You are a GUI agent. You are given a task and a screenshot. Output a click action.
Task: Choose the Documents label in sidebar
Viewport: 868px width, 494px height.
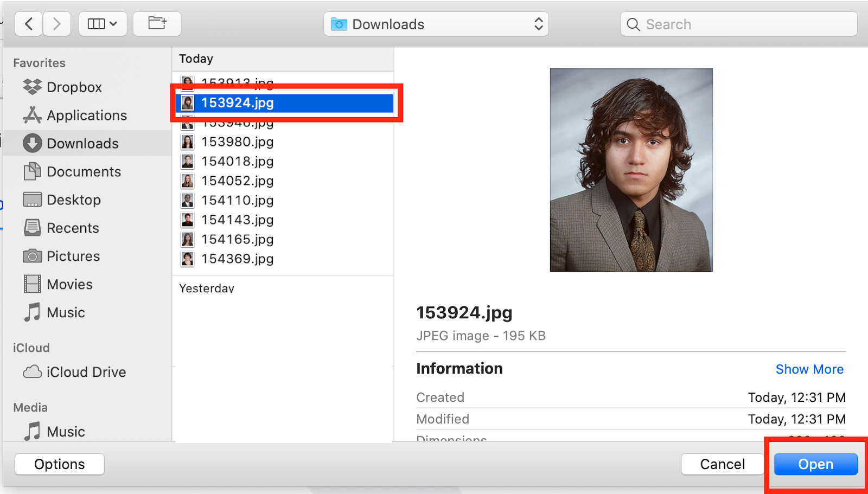84,171
